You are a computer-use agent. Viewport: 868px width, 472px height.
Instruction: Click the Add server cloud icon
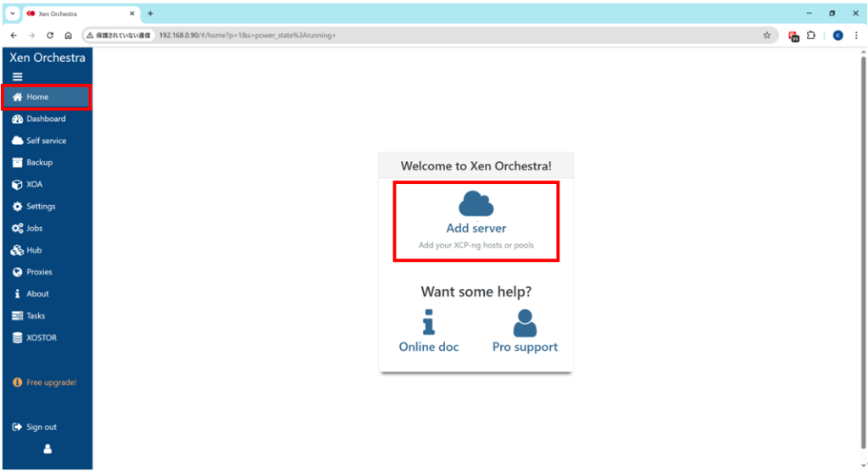[476, 203]
